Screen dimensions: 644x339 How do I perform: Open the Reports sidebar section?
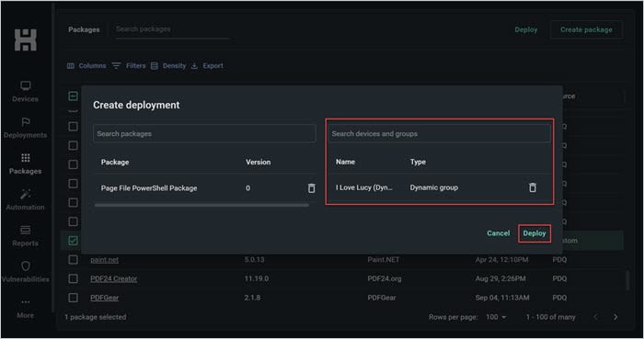tap(25, 236)
